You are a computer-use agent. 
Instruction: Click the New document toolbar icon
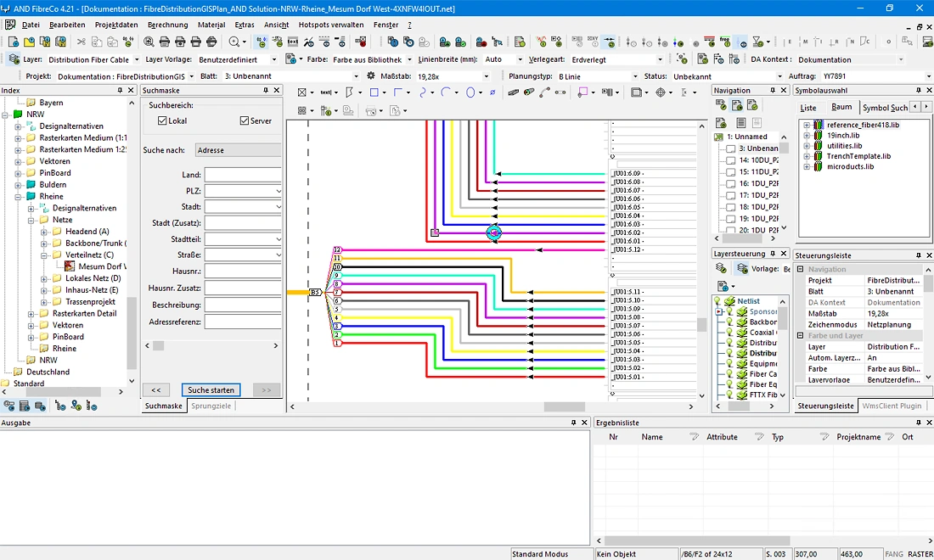13,42
